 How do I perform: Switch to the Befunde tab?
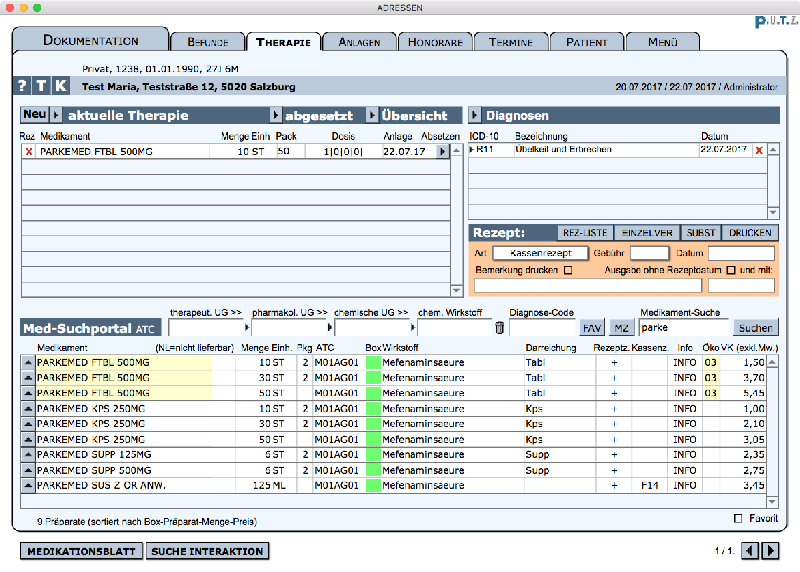coord(208,42)
